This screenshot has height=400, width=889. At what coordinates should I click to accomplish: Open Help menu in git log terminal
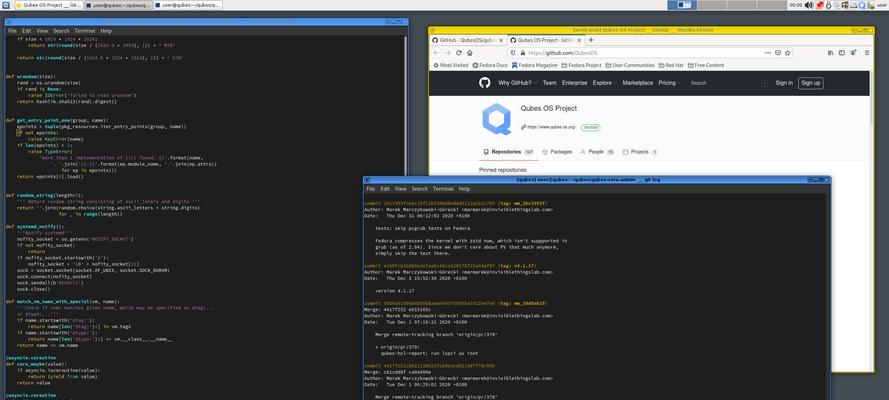click(464, 189)
